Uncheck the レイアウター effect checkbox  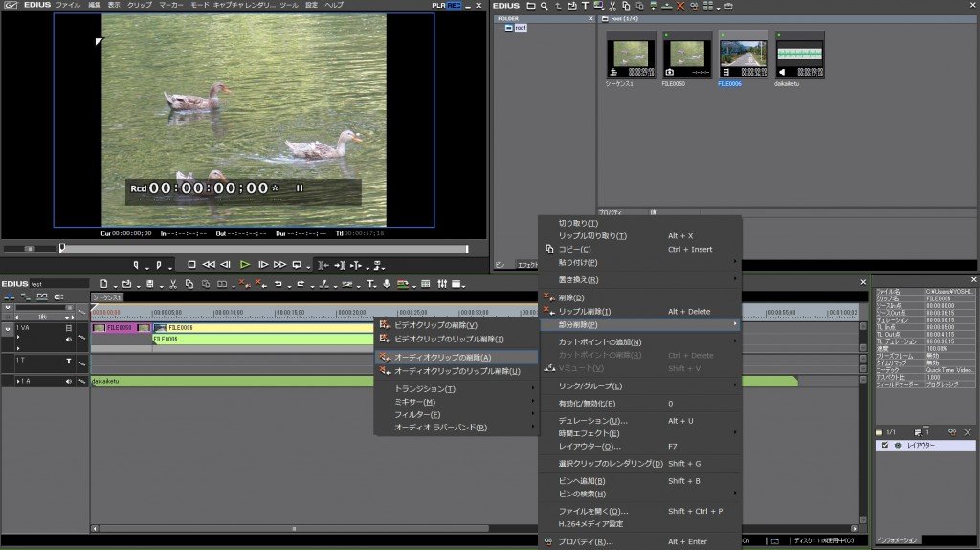click(x=885, y=445)
